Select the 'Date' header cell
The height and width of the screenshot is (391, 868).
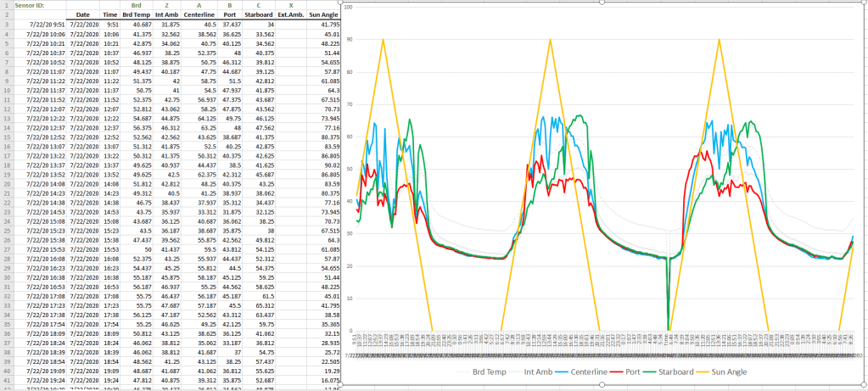pyautogui.click(x=83, y=14)
